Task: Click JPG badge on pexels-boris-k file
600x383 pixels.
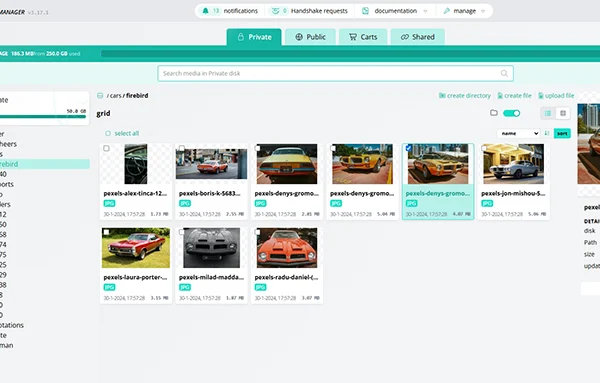Action: coord(185,203)
